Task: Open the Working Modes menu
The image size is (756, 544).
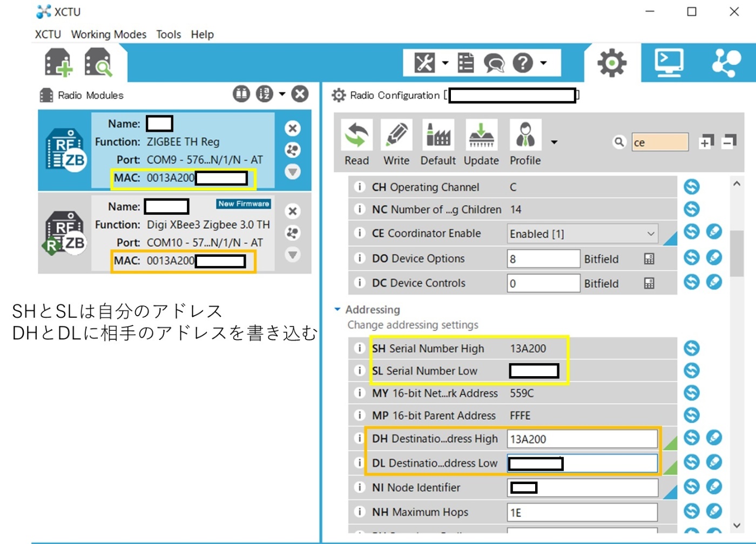Action: coord(109,35)
